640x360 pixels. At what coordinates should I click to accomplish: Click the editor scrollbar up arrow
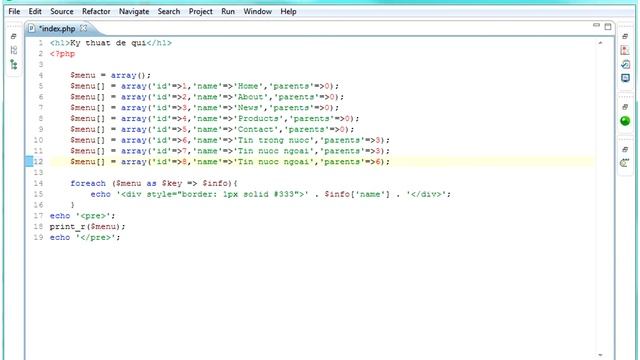[x=600, y=43]
